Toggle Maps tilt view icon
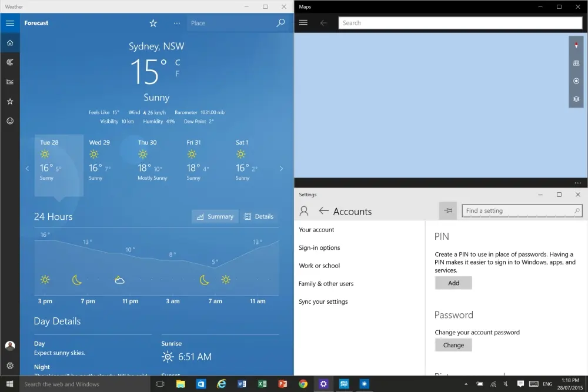This screenshot has width=588, height=392. pyautogui.click(x=576, y=63)
